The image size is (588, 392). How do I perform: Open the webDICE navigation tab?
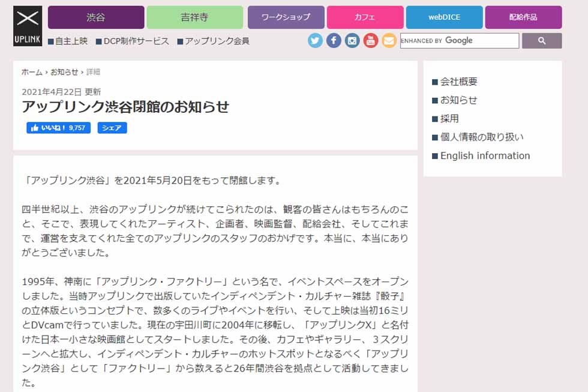point(444,17)
